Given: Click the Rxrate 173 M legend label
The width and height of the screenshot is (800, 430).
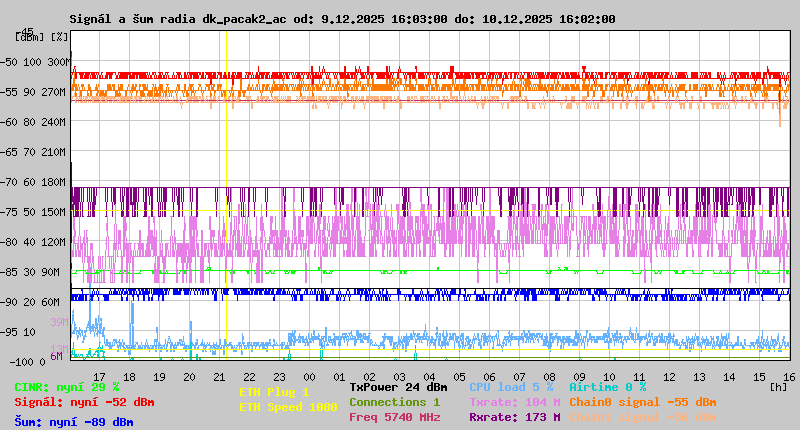Looking at the screenshot, I should (514, 417).
